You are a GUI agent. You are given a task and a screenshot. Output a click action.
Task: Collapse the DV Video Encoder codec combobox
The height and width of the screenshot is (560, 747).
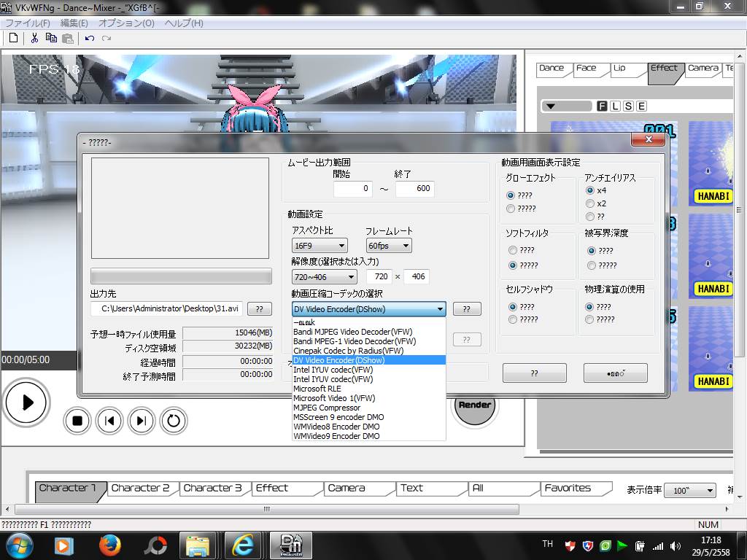click(368, 309)
